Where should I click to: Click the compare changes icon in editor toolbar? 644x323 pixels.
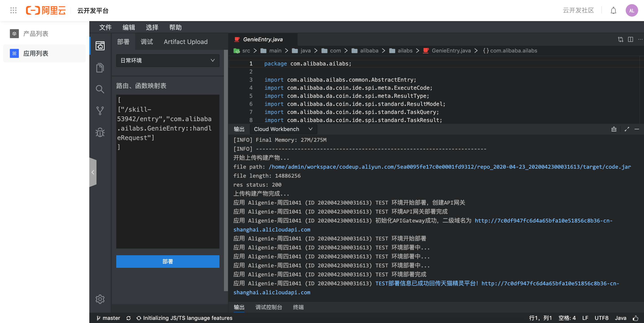click(620, 39)
